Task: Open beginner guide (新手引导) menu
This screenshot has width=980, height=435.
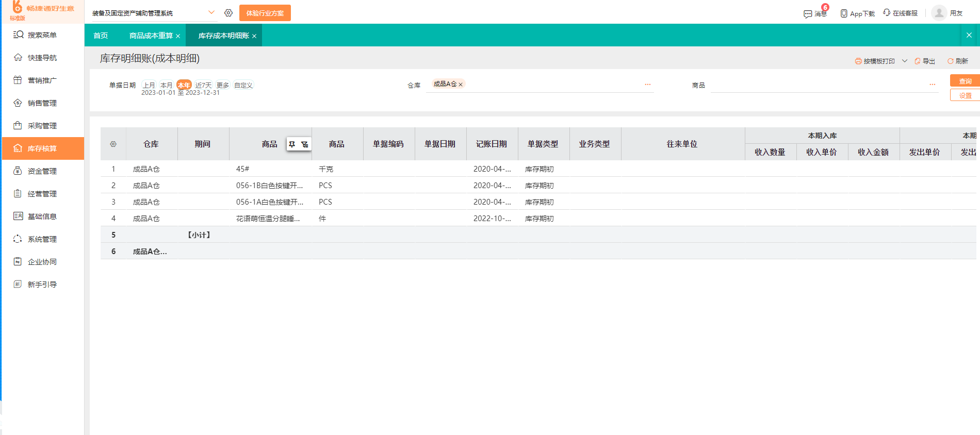Action: pos(42,285)
